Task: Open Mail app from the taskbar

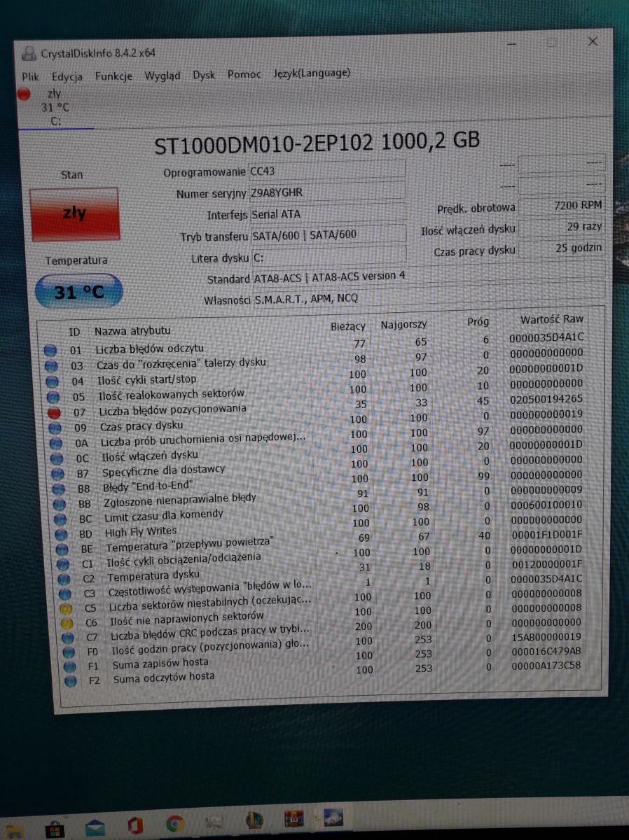Action: 95,828
